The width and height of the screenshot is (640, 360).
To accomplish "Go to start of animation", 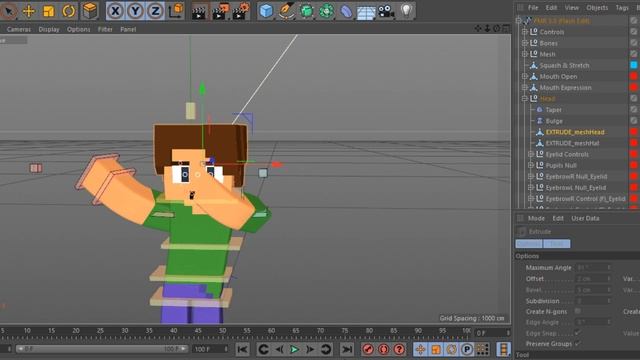I will [242, 349].
